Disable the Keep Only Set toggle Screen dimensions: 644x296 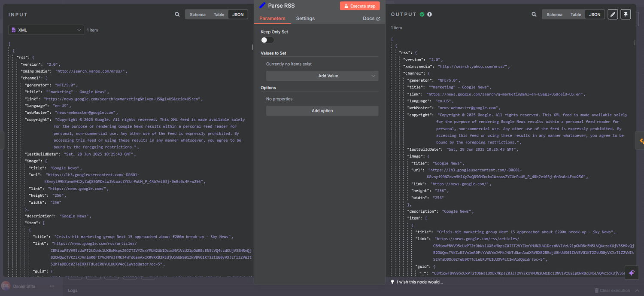coord(267,40)
